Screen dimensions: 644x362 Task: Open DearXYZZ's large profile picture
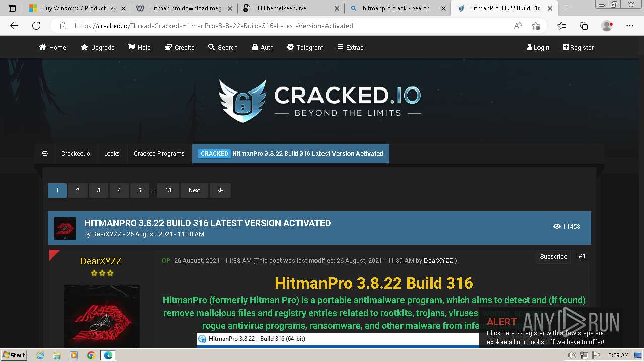102,316
